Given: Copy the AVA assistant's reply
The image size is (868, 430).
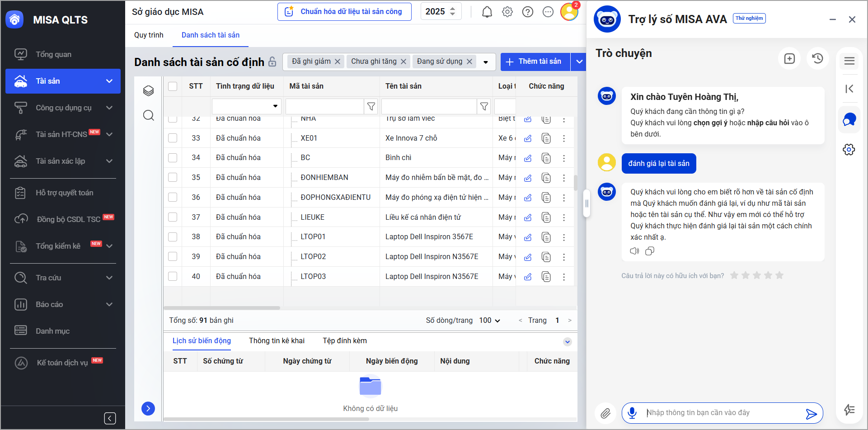Looking at the screenshot, I should coord(650,251).
